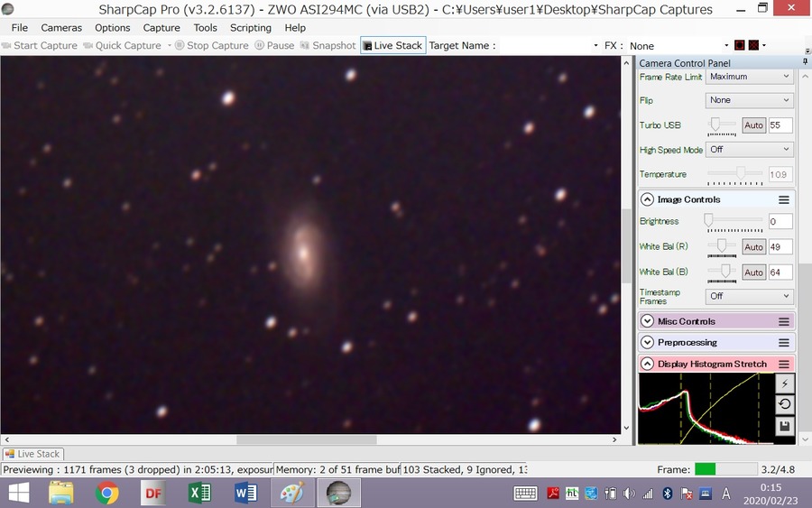The width and height of the screenshot is (812, 508).
Task: Click the galaxy in preview image
Action: (304, 252)
